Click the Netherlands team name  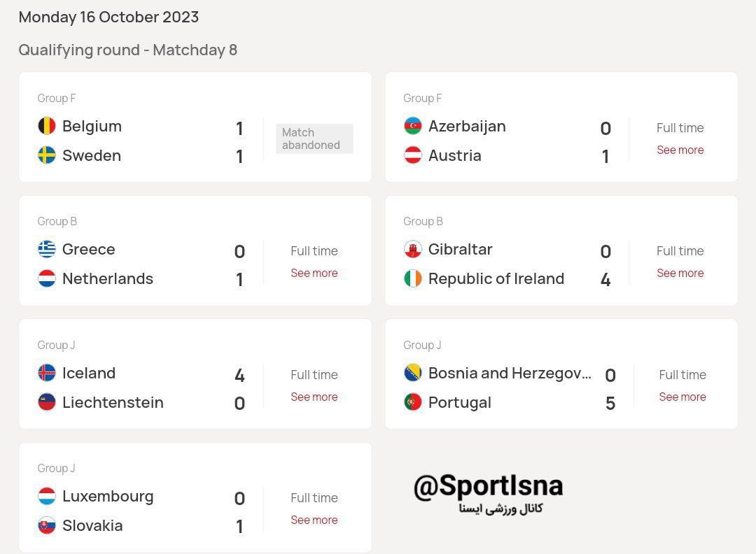tap(108, 278)
